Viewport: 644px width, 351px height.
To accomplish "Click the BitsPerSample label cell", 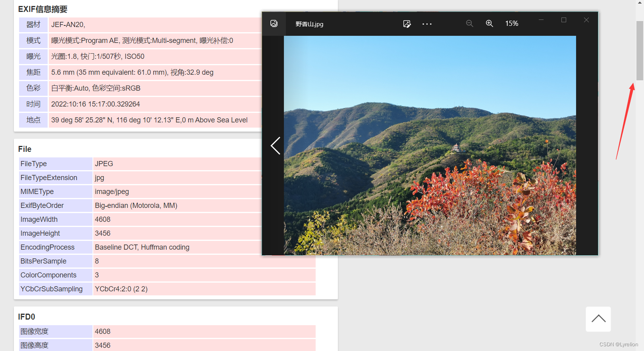I will (x=56, y=261).
